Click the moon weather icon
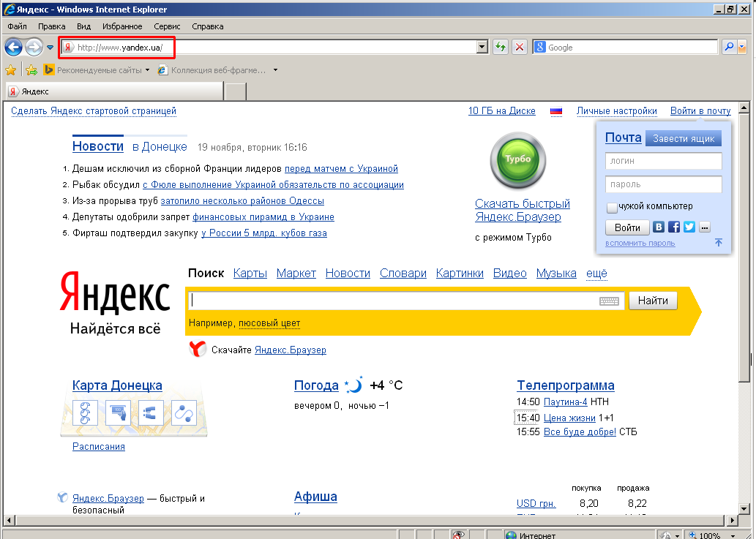The height and width of the screenshot is (539, 756). (354, 385)
